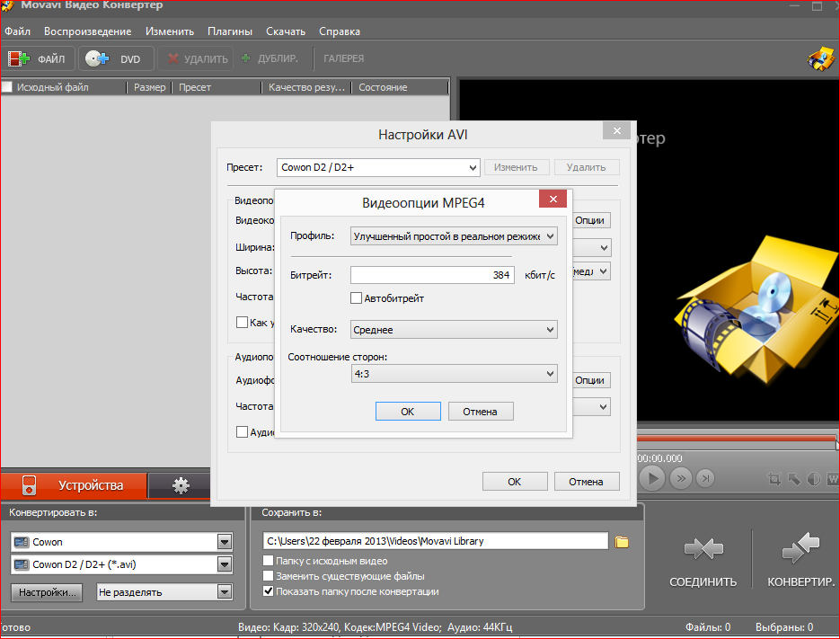Viewport: 840px width, 639px height.
Task: Open the Качество dropdown set to Среднее
Action: coord(454,330)
